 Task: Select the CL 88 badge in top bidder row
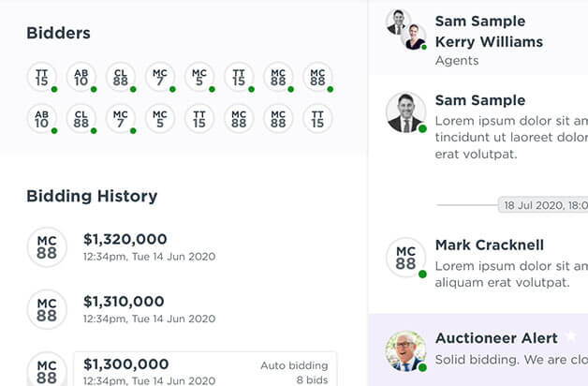(121, 77)
